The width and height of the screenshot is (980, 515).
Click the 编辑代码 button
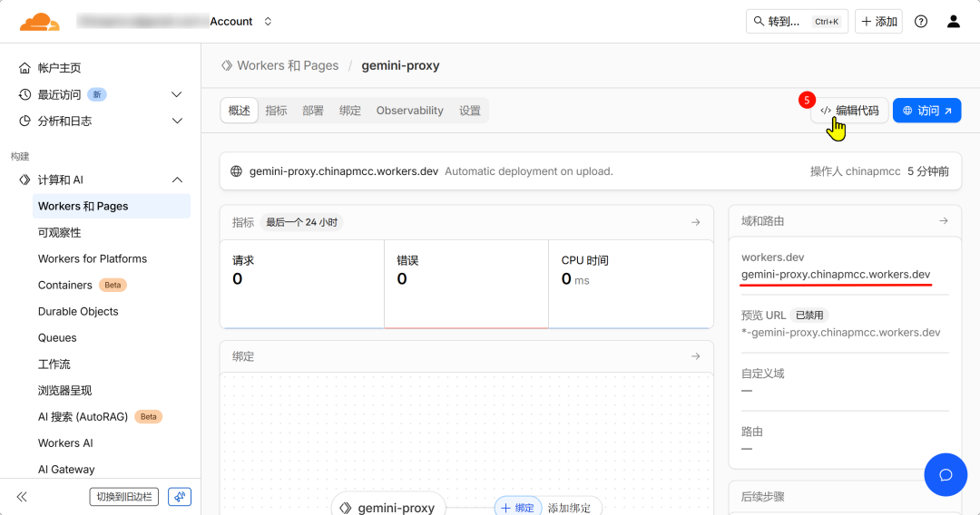849,111
